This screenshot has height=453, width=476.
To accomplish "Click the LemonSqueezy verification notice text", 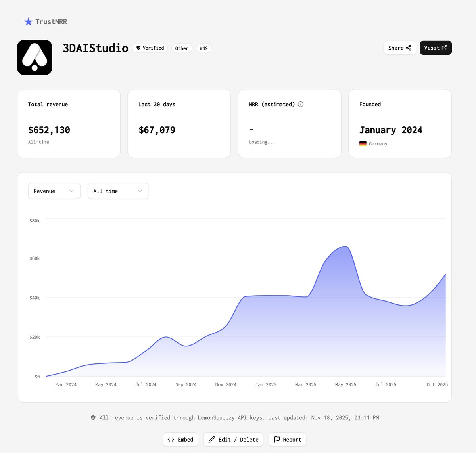I will pos(239,418).
